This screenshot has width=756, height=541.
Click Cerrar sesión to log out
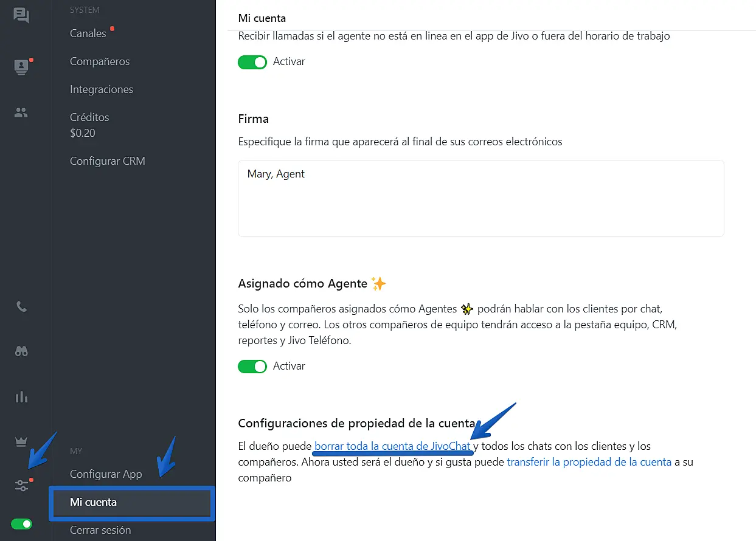click(x=100, y=530)
